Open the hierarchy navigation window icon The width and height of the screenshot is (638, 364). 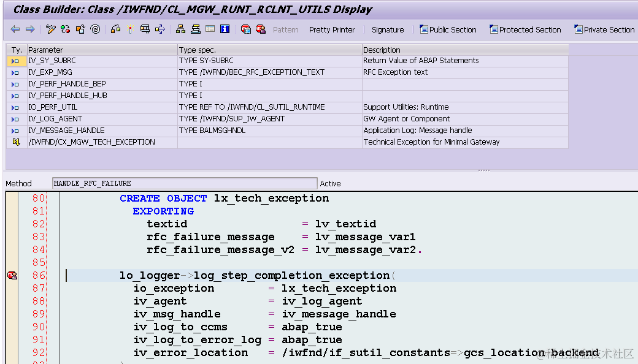[180, 29]
